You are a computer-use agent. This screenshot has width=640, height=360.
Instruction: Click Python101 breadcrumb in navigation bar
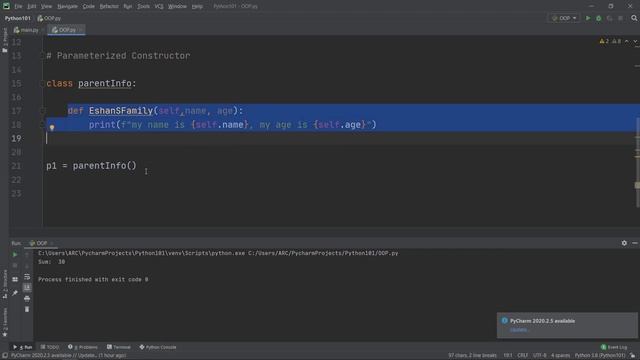pos(18,18)
